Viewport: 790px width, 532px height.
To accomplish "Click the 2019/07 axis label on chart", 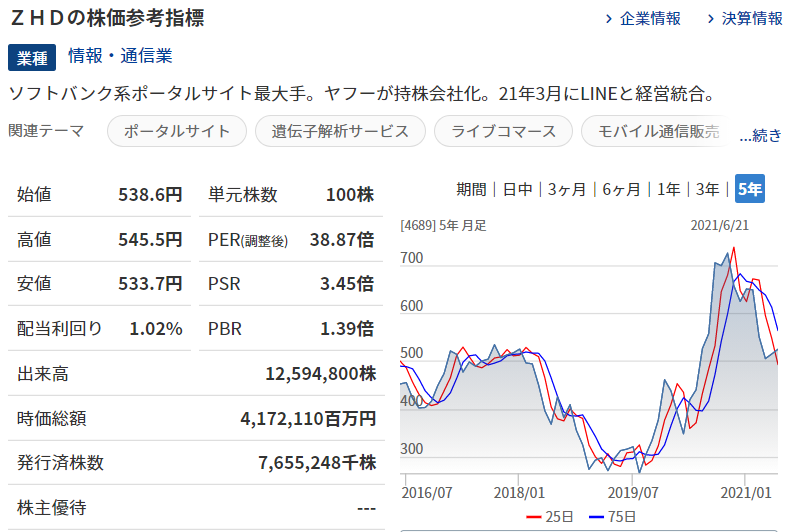I will point(633,492).
